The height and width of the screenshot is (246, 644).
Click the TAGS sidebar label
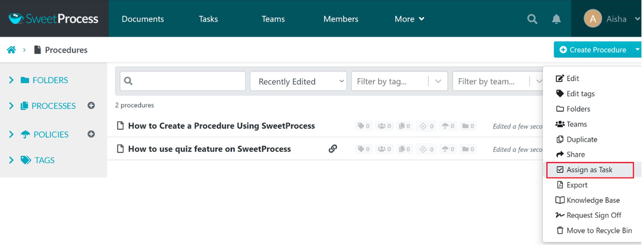(x=45, y=161)
